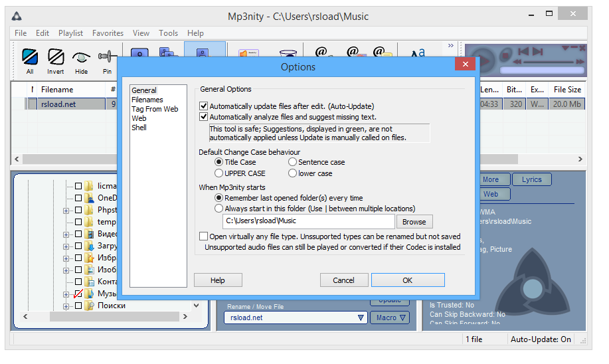Click the startup folder path input field
Screen dimensions: 609x364
(x=309, y=221)
